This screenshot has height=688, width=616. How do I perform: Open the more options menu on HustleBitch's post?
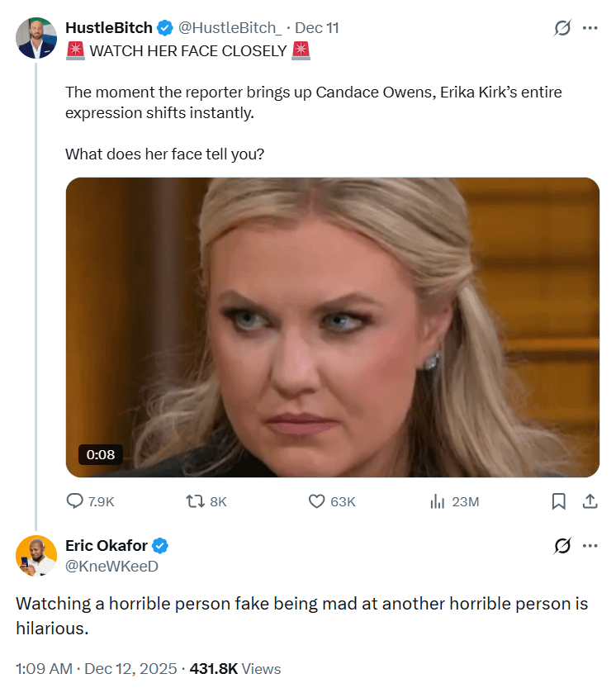coord(590,28)
